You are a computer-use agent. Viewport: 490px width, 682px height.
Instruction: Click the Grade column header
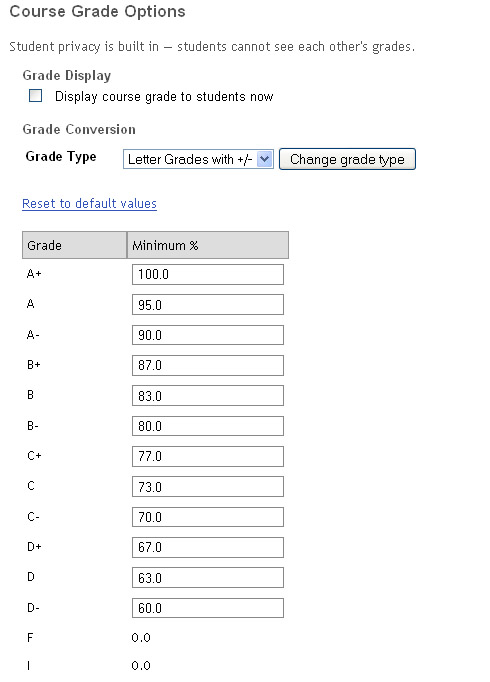pyautogui.click(x=74, y=245)
